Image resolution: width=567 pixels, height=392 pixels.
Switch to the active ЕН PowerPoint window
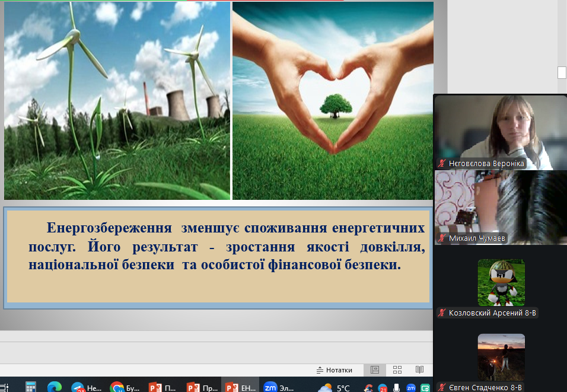point(240,387)
